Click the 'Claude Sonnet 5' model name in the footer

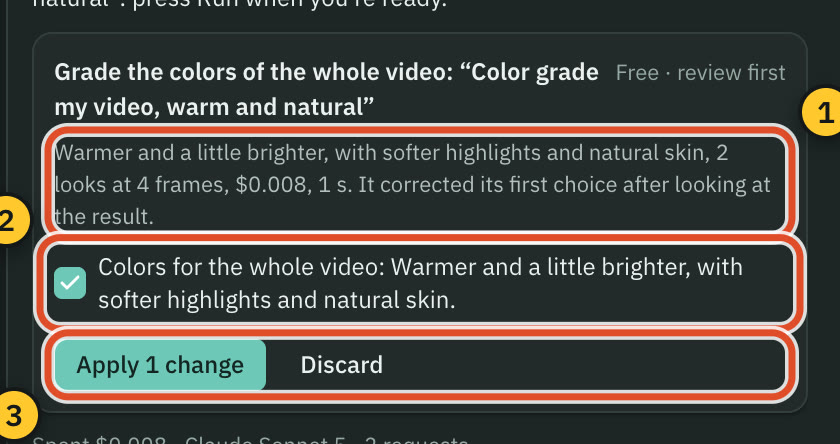(x=266, y=440)
